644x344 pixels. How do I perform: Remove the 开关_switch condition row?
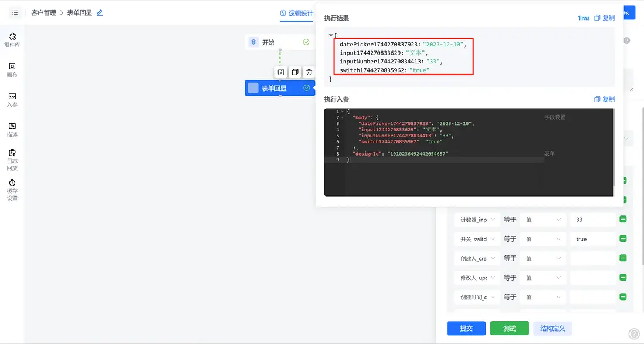click(623, 238)
